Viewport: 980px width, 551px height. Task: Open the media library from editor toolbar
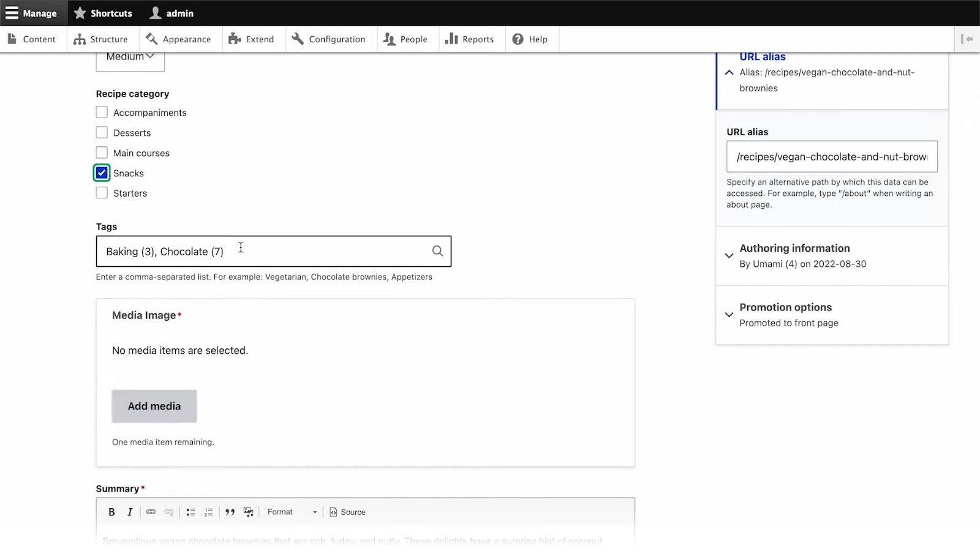tap(248, 512)
